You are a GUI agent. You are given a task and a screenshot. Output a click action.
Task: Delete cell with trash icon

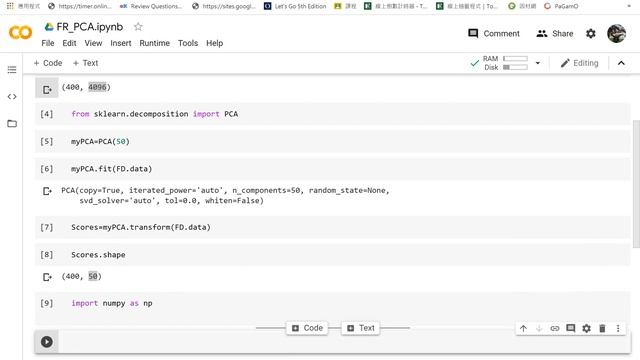click(602, 328)
